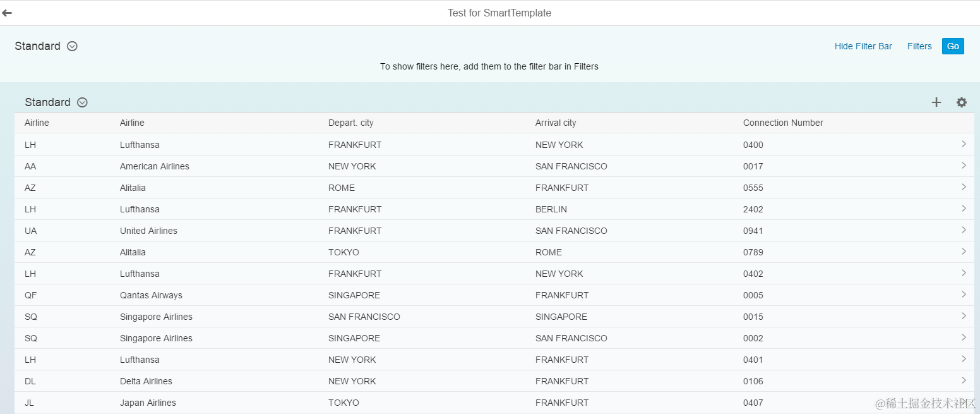This screenshot has height=414, width=980.
Task: Go back with the arrow icon
Action: [7, 13]
